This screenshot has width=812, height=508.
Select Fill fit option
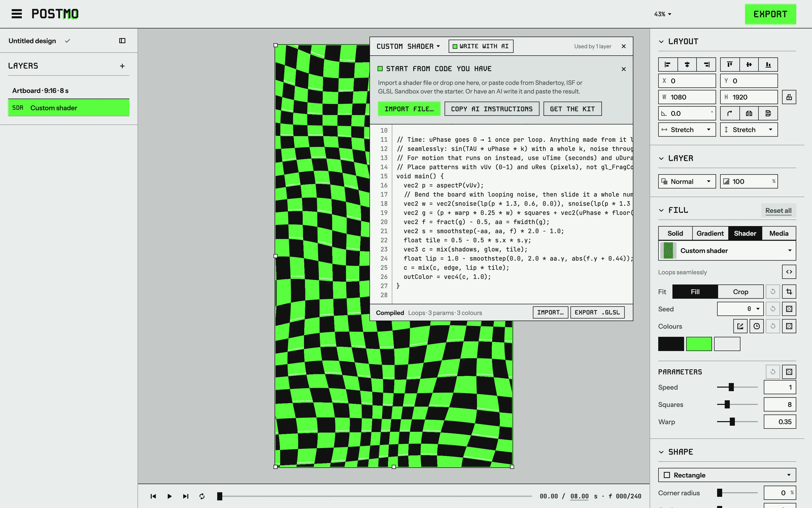(695, 292)
